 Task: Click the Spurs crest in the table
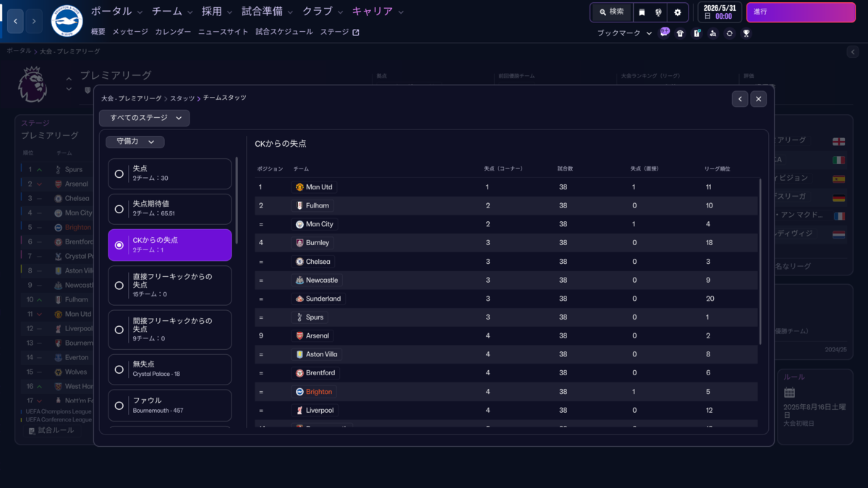pos(299,317)
